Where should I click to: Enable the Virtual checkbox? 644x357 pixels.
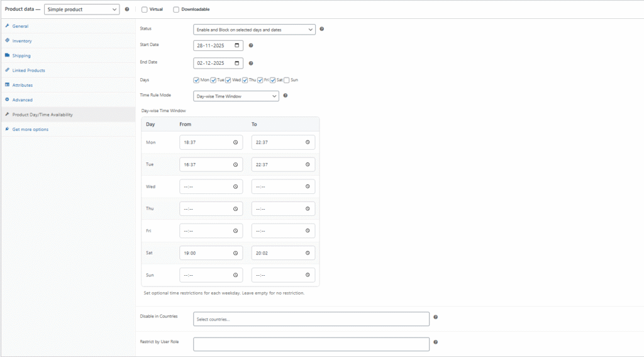pyautogui.click(x=145, y=9)
